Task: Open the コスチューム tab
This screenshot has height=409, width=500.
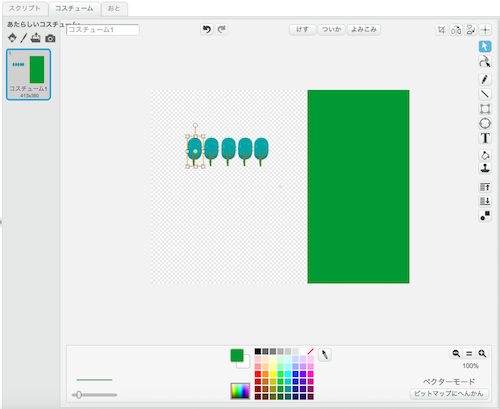Action: [74, 8]
